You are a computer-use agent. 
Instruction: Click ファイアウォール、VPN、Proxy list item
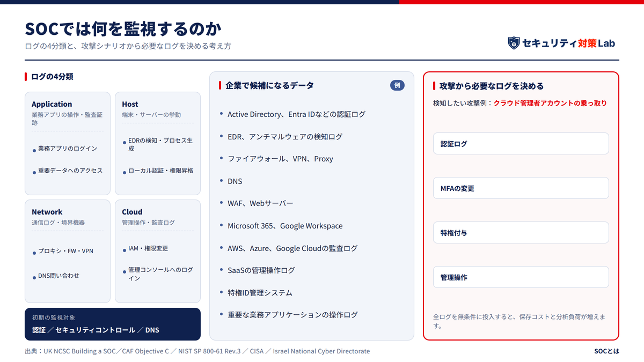[280, 159]
